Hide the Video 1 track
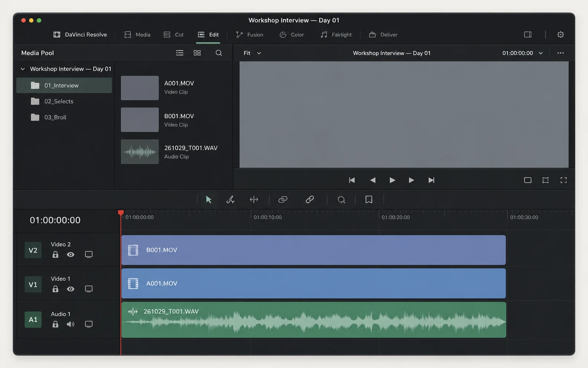The image size is (588, 368). [x=70, y=289]
